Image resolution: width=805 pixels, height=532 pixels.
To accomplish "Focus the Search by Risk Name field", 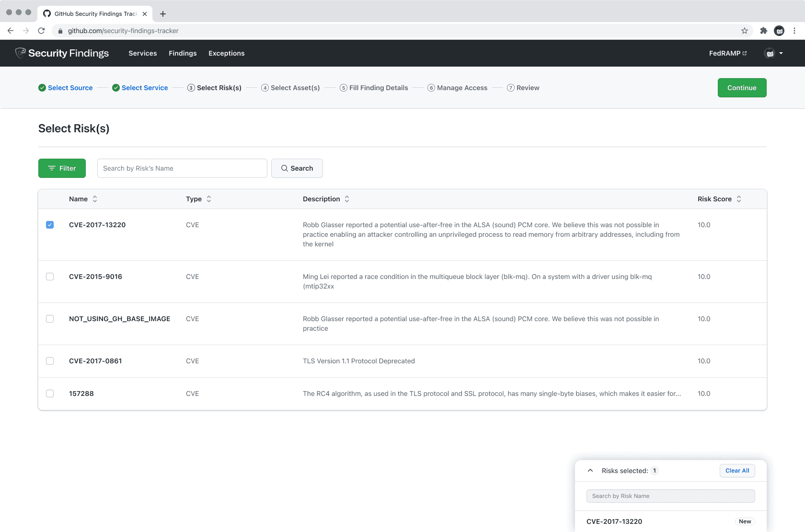I will (x=670, y=496).
